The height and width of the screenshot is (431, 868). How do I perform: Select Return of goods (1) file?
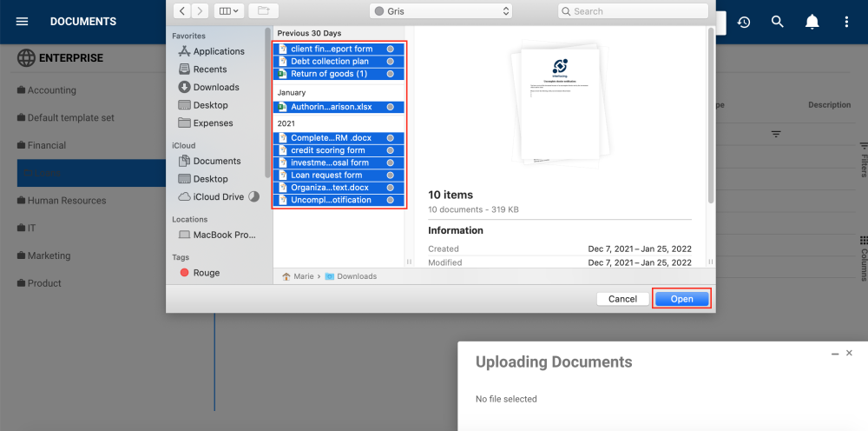click(339, 74)
